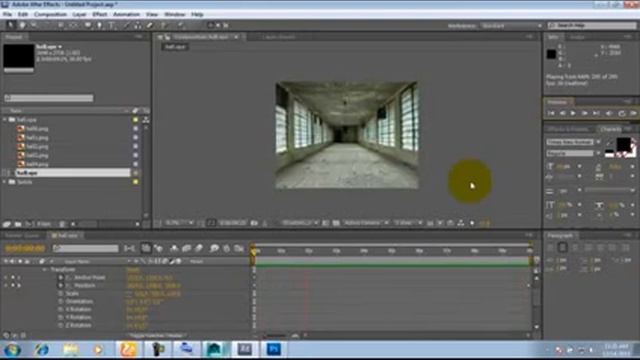Open Internet Explorer from taskbar

(41, 350)
